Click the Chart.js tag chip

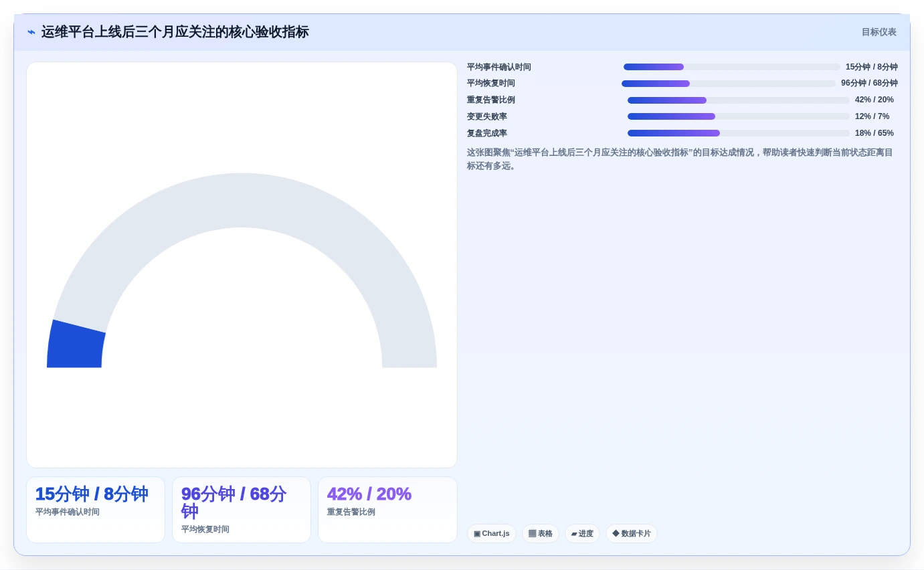click(492, 533)
